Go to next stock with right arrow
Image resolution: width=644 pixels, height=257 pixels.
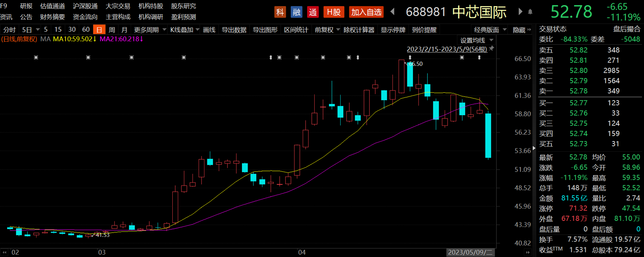click(x=520, y=12)
